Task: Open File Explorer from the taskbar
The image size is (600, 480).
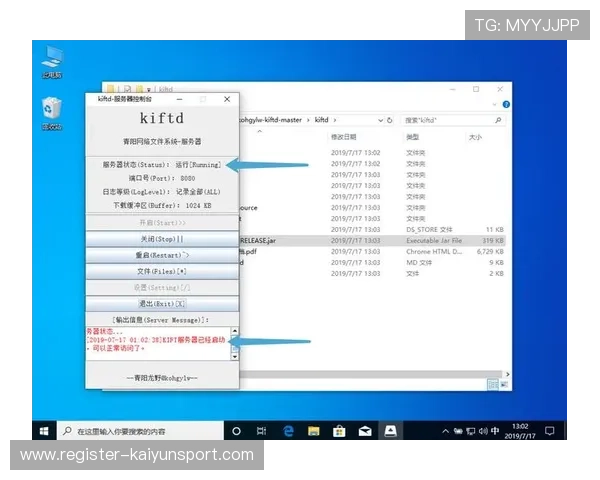Action: (x=313, y=430)
